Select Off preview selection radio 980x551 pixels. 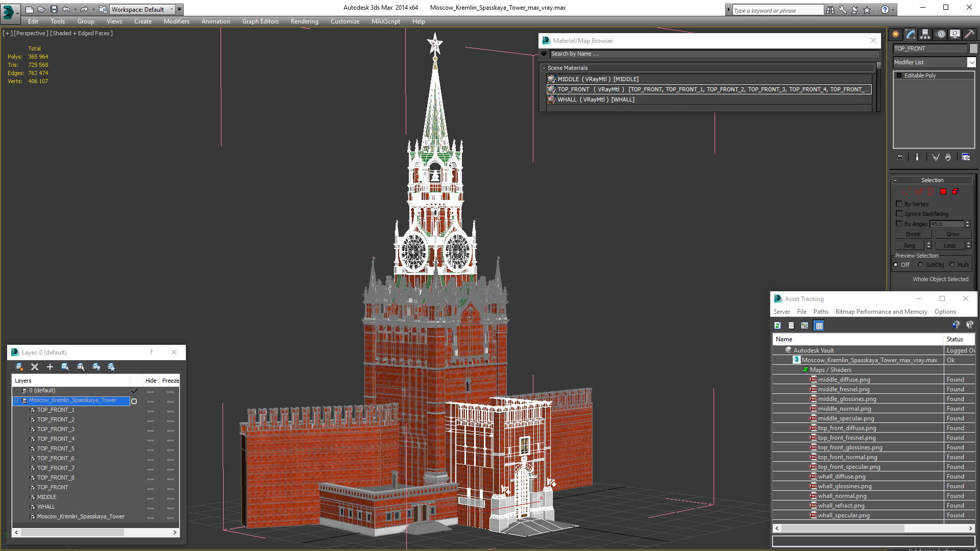[896, 265]
